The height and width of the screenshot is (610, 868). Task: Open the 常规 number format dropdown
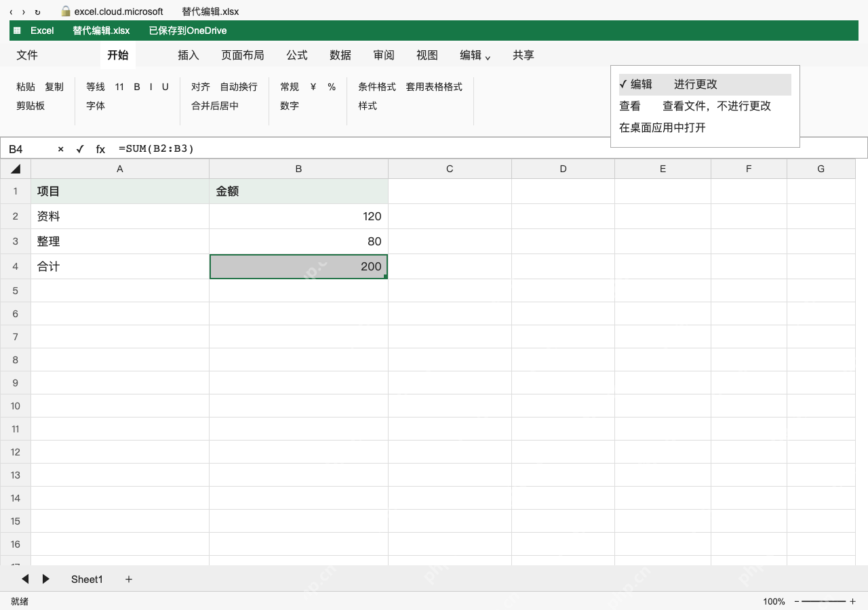(290, 87)
